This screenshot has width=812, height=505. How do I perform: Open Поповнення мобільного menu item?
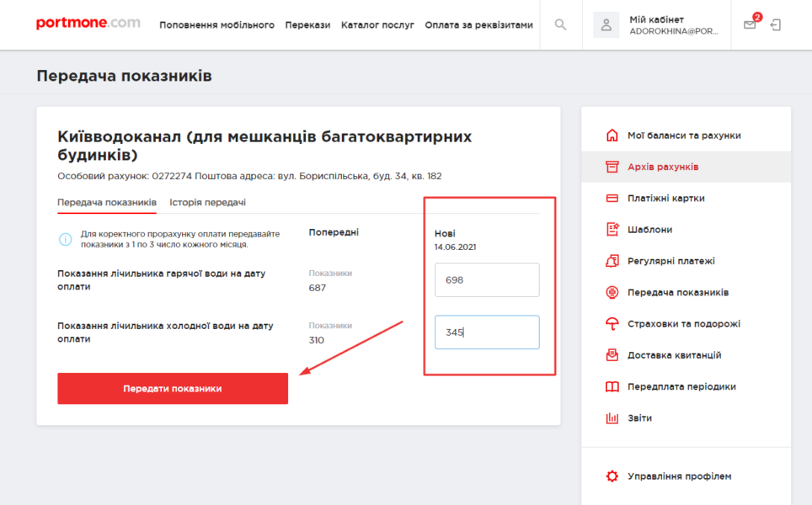(217, 25)
